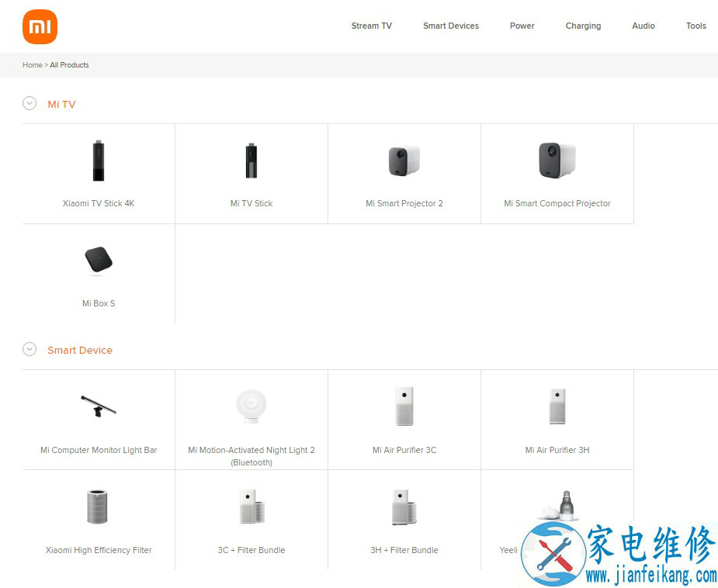Open Xiaomi TV Stick 4K link
Screen dimensions: 718x588
[99, 203]
